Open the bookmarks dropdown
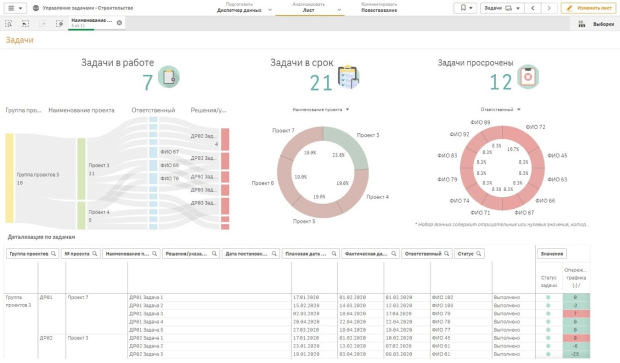 point(465,8)
